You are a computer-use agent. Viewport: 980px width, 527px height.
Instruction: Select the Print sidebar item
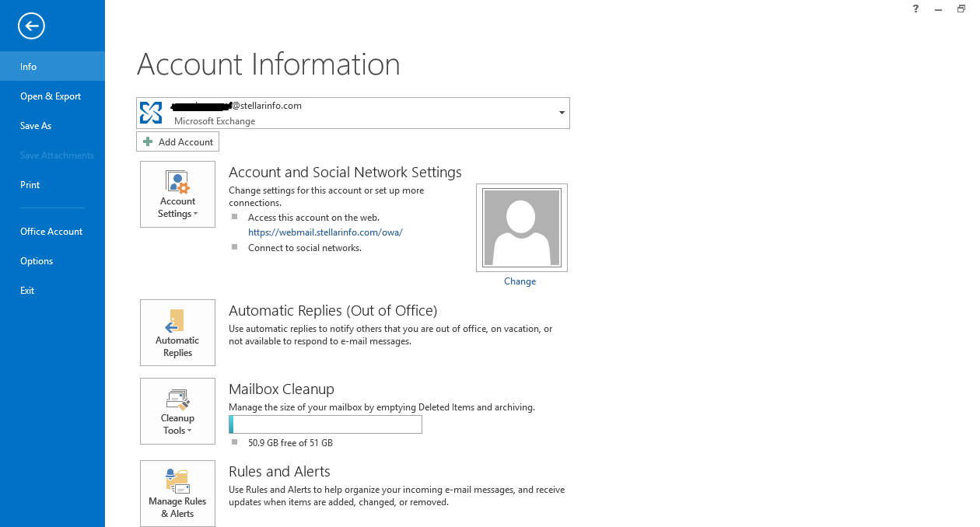tap(30, 184)
